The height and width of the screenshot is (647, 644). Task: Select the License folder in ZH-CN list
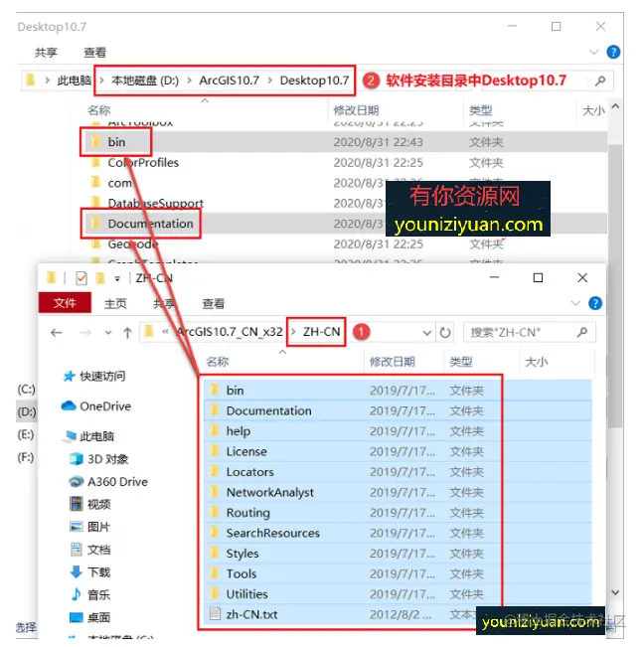[x=398, y=451]
